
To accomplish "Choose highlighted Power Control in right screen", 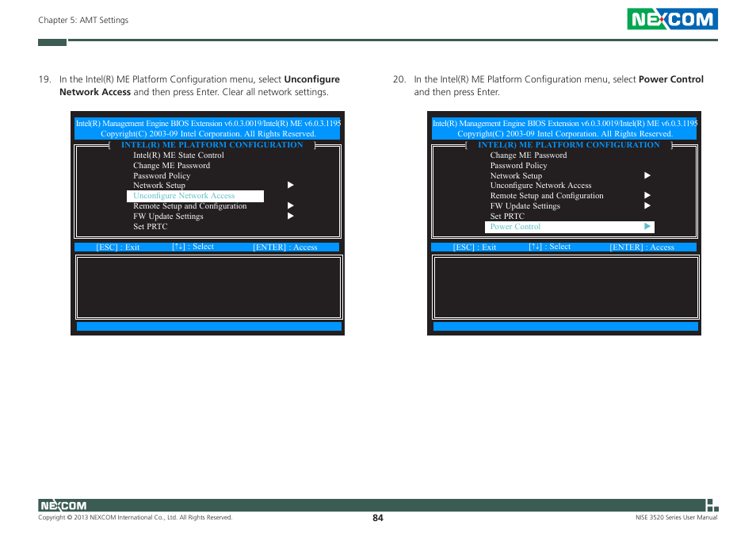I will click(570, 227).
